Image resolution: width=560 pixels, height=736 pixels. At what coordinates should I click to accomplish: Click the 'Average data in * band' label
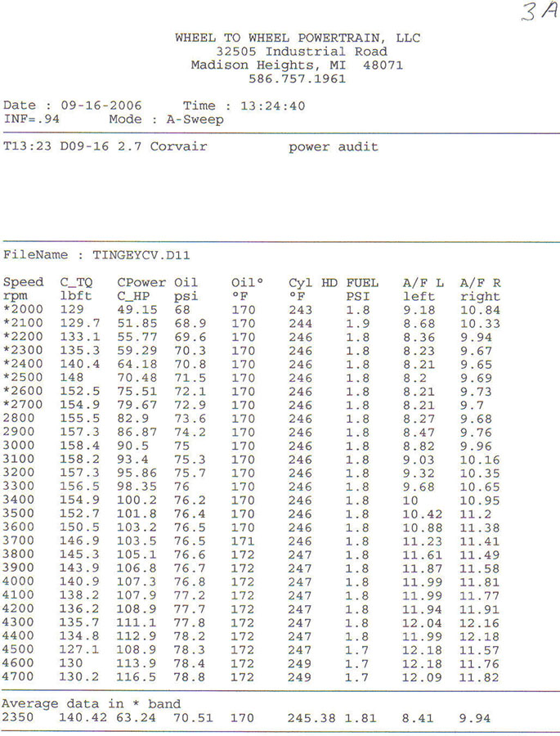click(92, 704)
